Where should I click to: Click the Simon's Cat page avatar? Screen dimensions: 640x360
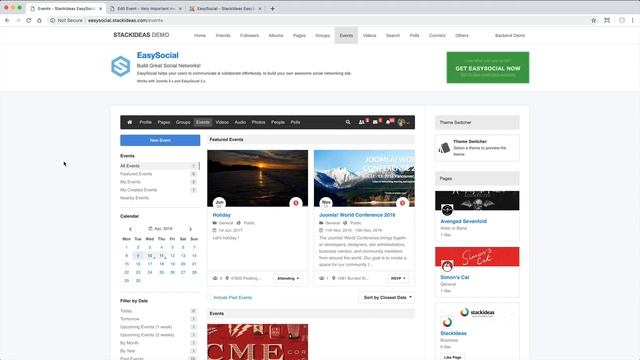(x=447, y=266)
